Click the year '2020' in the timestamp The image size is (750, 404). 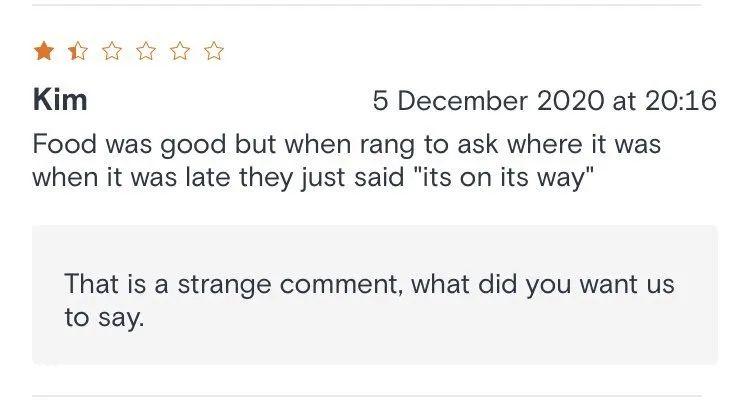(570, 101)
